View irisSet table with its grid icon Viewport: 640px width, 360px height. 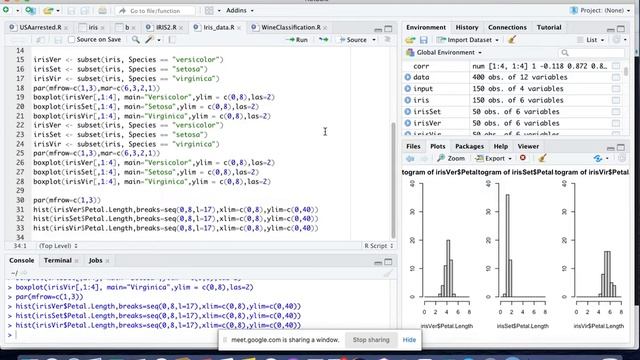[x=616, y=111]
